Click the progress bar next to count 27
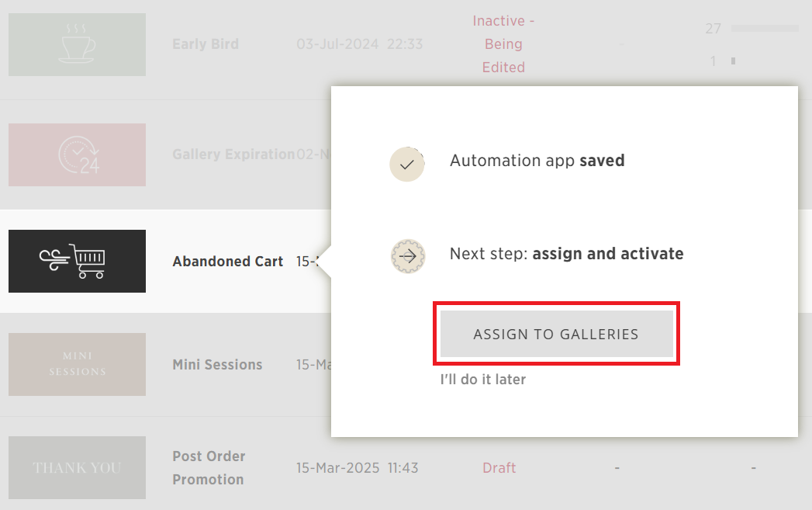 click(x=765, y=29)
